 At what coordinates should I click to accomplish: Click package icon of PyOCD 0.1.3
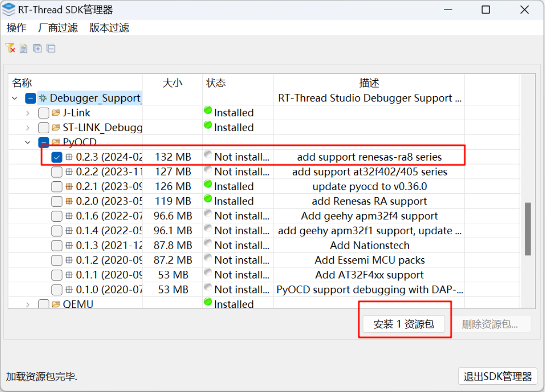69,245
